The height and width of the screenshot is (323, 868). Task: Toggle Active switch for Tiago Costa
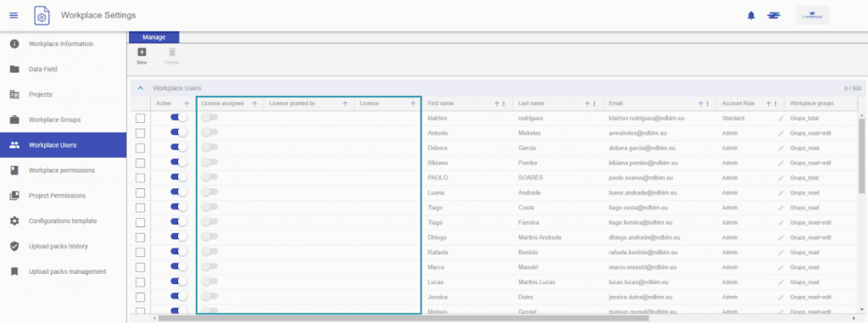coord(179,207)
